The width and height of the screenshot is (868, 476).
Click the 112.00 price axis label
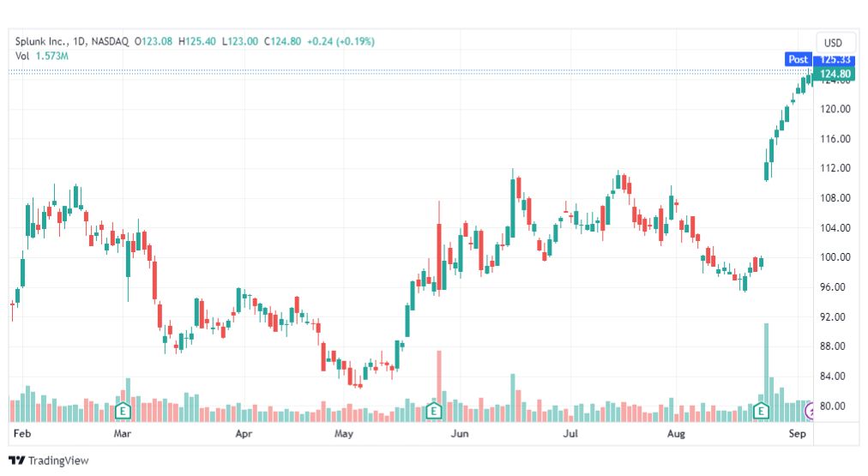(835, 168)
